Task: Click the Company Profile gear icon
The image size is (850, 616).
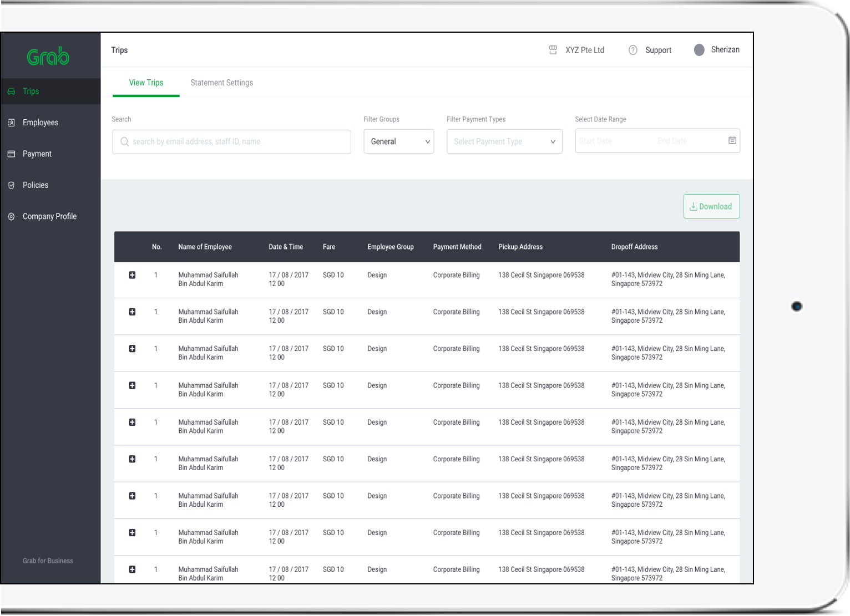Action: coord(11,217)
